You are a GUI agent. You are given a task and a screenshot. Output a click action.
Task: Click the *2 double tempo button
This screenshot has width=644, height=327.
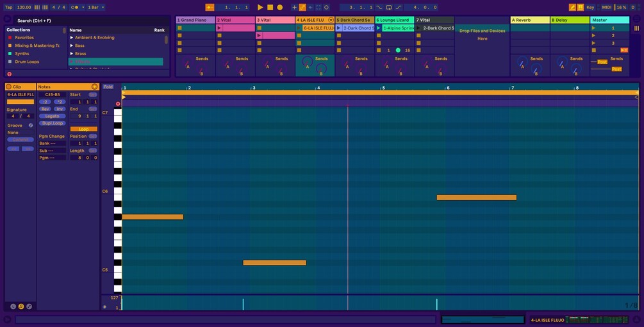(60, 102)
